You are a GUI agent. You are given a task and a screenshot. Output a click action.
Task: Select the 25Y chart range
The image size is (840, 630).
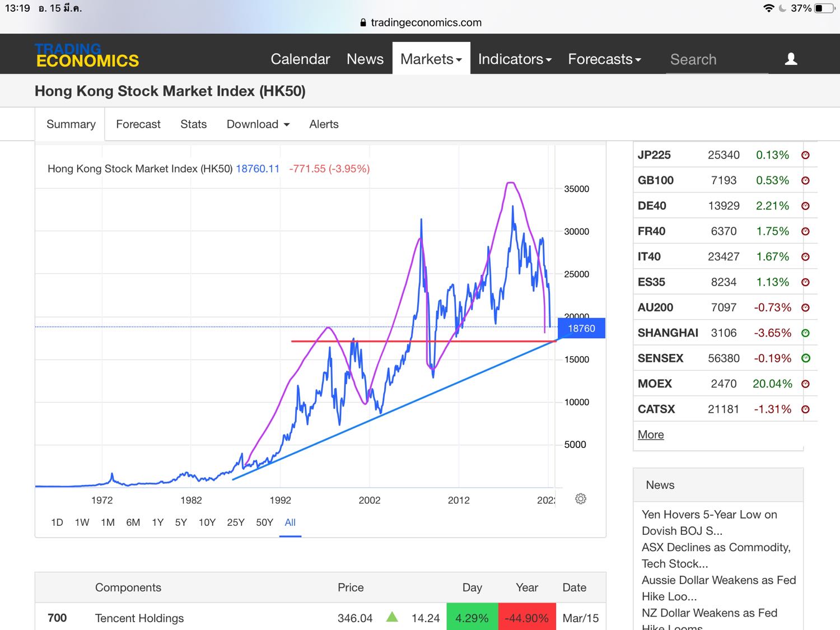tap(236, 522)
